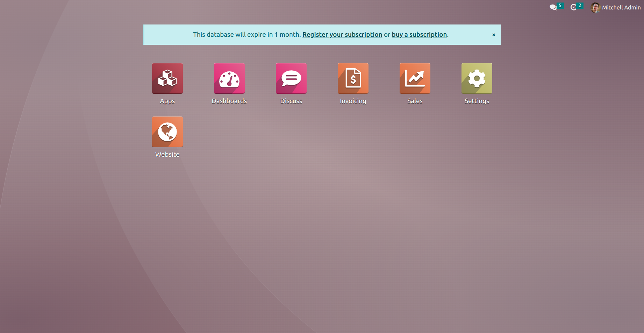This screenshot has width=644, height=333.
Task: Follow the buy a subscription link
Action: coord(419,35)
